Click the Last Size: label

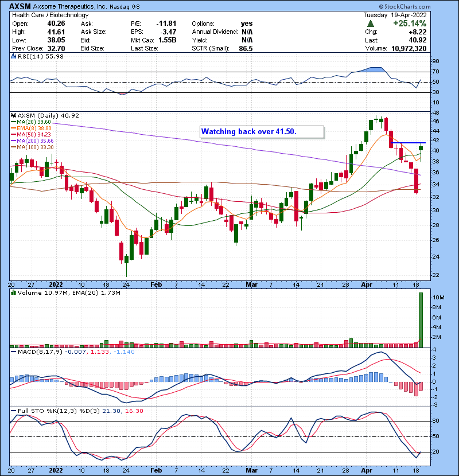(x=144, y=48)
